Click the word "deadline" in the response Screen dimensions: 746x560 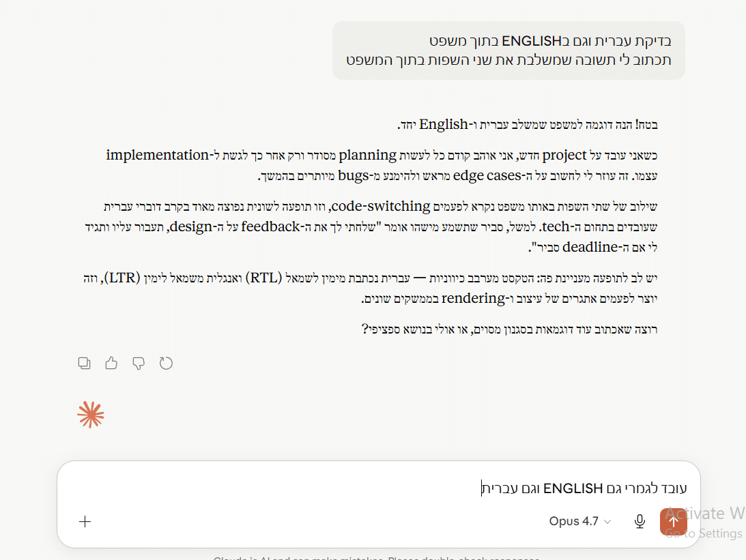pos(590,247)
